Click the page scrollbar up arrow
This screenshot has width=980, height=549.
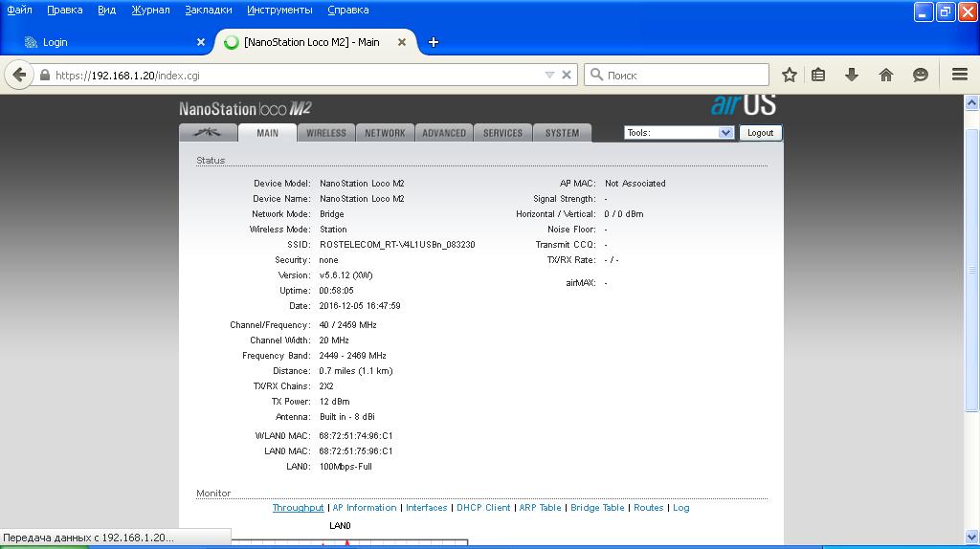click(x=971, y=102)
